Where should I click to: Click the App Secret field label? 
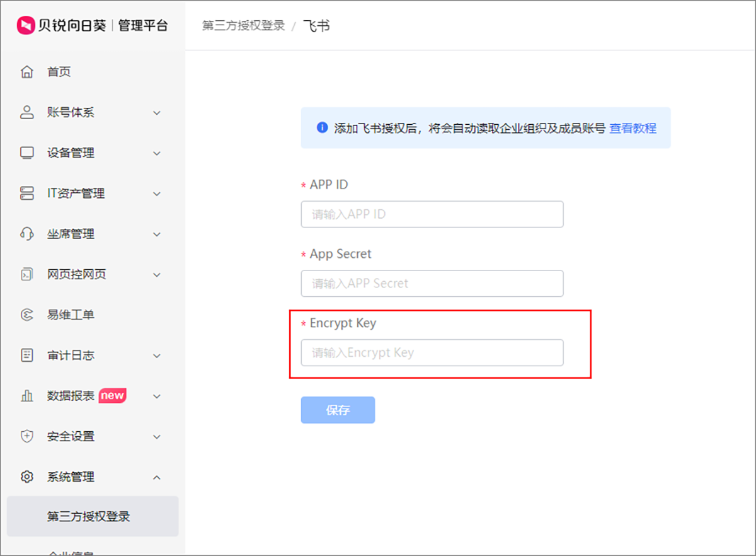pos(341,254)
